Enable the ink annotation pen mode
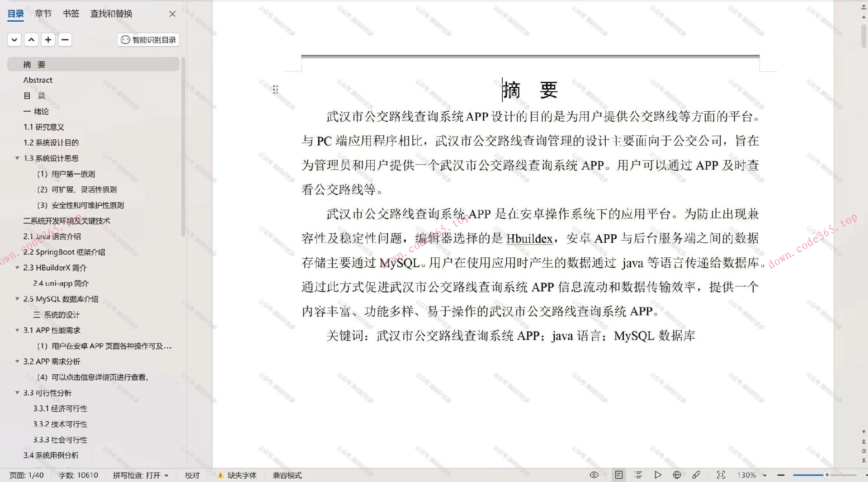 697,475
